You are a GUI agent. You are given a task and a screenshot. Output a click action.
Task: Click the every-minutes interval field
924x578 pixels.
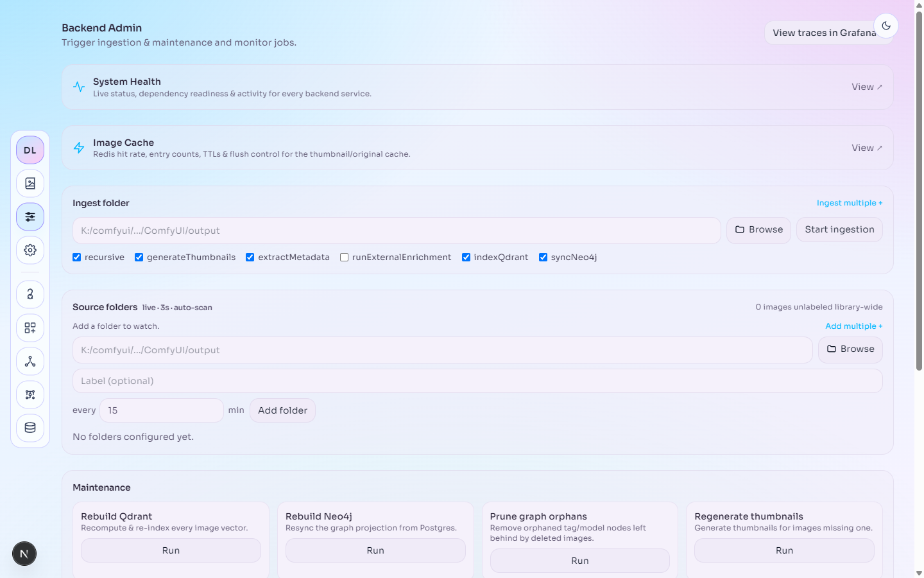pyautogui.click(x=162, y=410)
